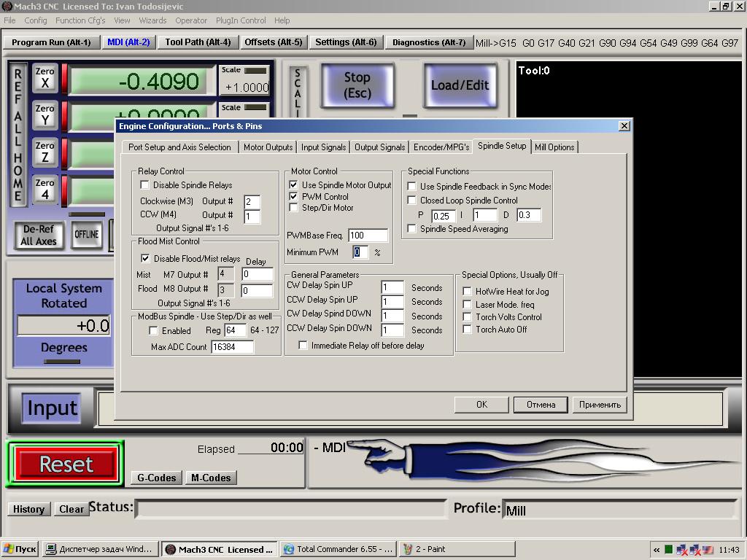Open the Function Cfg's menu
747x560 pixels.
click(x=80, y=20)
